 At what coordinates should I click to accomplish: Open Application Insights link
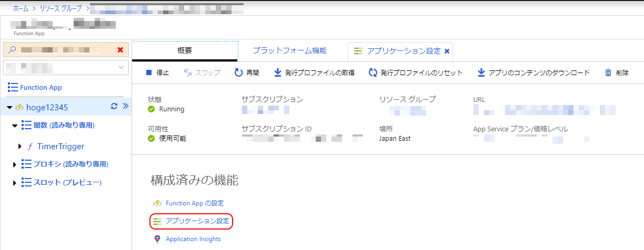193,239
